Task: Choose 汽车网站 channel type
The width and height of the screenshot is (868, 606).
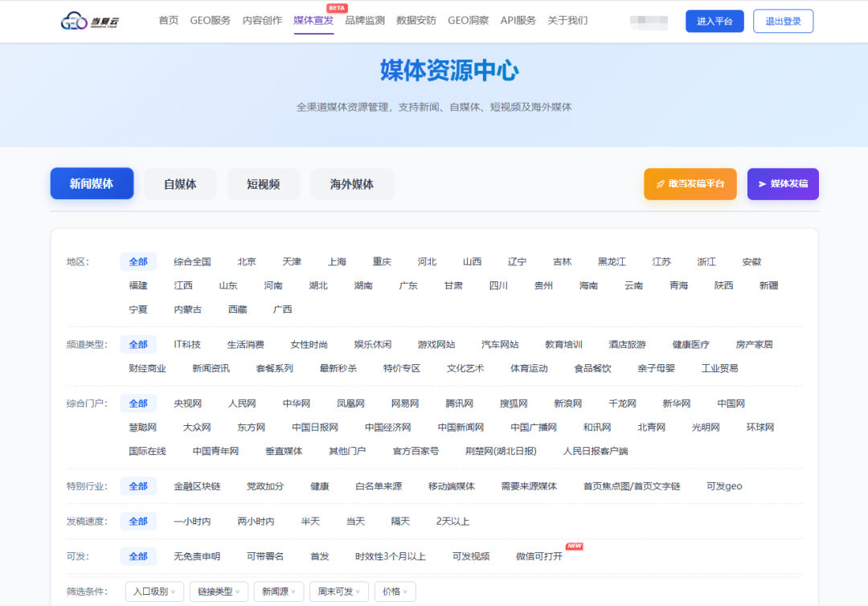Action: tap(500, 344)
